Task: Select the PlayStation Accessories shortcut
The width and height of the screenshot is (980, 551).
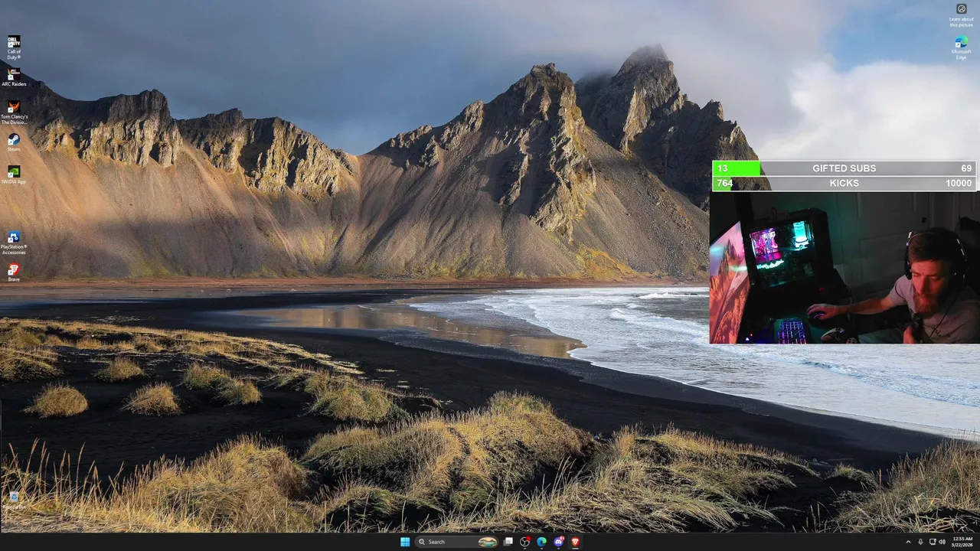Action: 14,243
